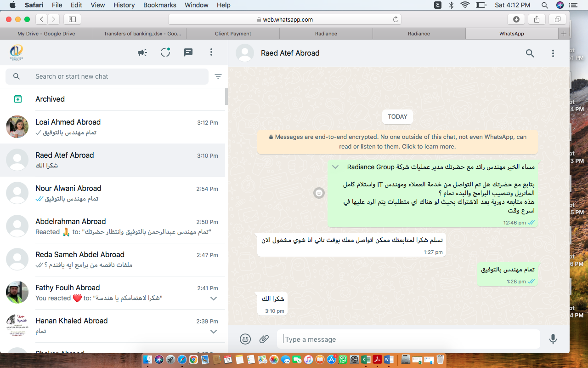Click the Radiance Group profile logo
This screenshot has height=368, width=588.
coord(17,52)
